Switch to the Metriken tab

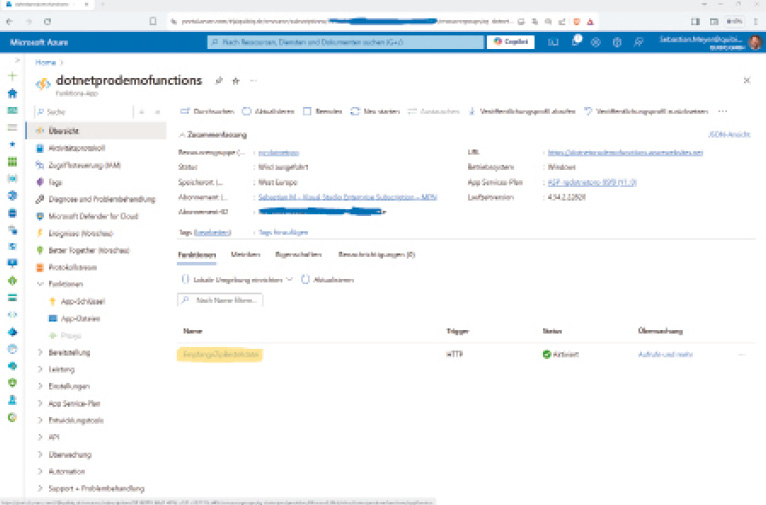[245, 255]
